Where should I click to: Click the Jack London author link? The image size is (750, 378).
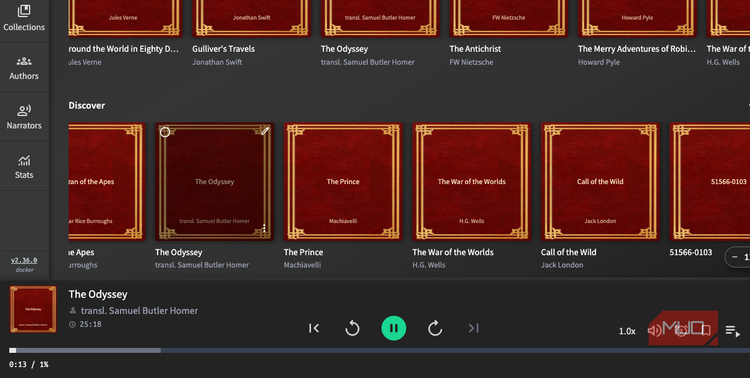[x=562, y=265]
